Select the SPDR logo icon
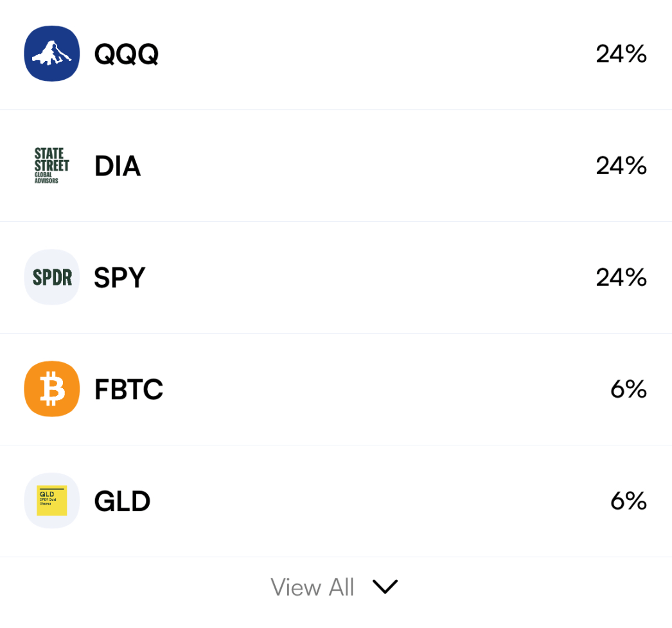672x628 pixels. (x=52, y=277)
